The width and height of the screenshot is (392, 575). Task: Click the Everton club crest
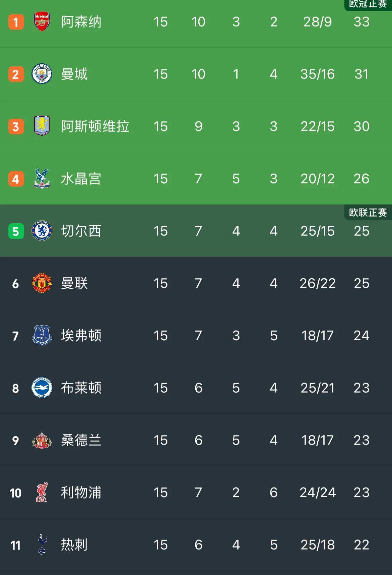pyautogui.click(x=41, y=336)
